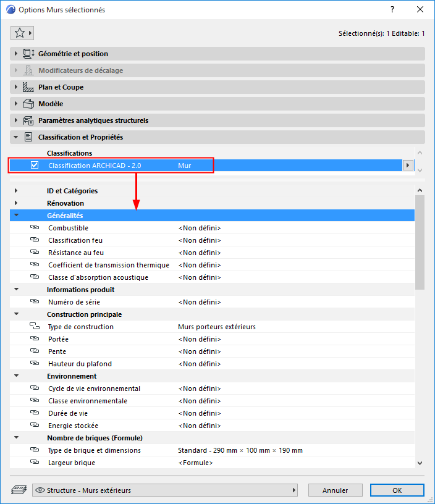Select the Modificateurs de décalage panel header
Image resolution: width=435 pixels, height=504 pixels.
217,70
